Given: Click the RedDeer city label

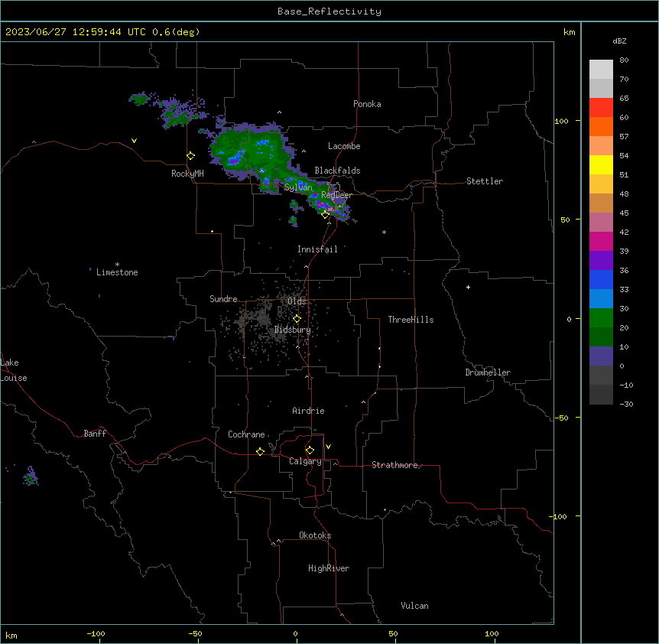Looking at the screenshot, I should (x=336, y=195).
